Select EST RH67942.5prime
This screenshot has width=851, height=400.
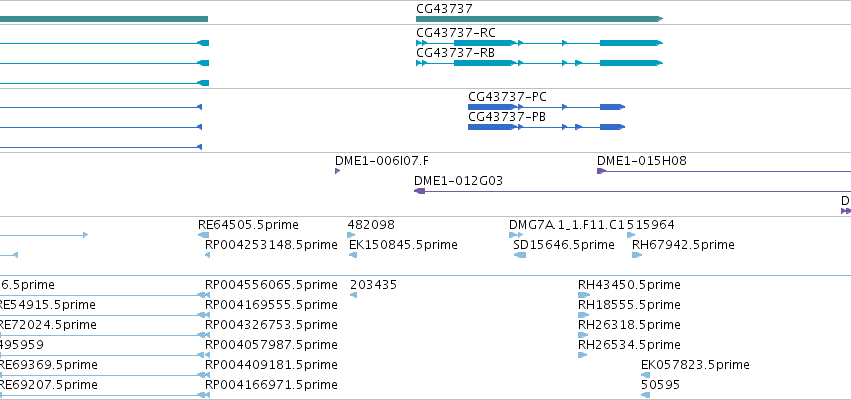coord(683,245)
